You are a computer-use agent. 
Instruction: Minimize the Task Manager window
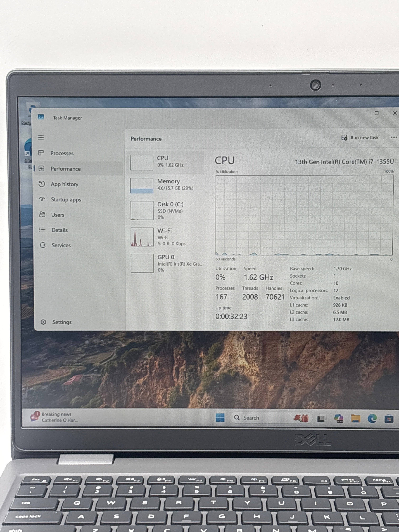[358, 113]
